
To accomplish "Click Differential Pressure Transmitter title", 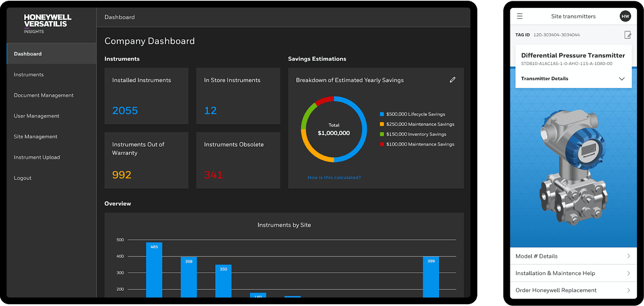I will pos(573,55).
